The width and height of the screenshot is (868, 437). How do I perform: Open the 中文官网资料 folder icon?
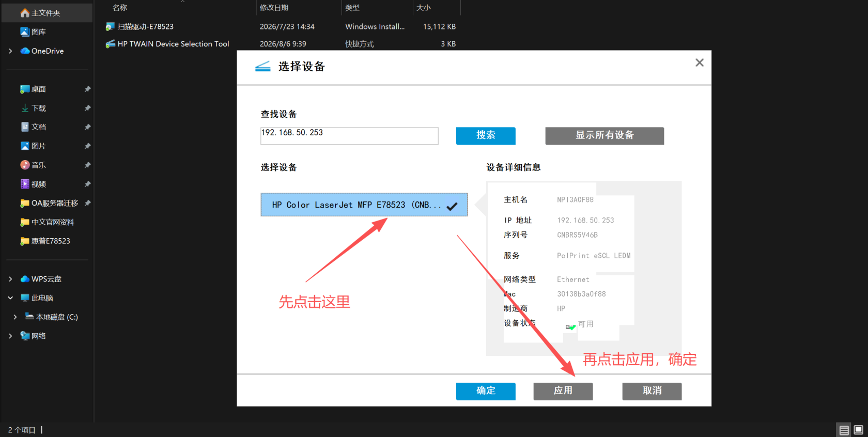point(25,222)
